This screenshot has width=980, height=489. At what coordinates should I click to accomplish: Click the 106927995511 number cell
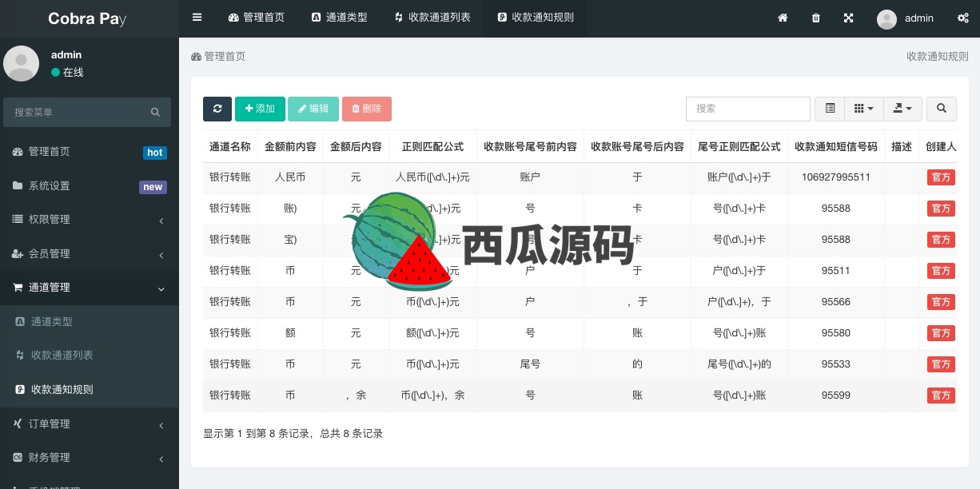[835, 177]
